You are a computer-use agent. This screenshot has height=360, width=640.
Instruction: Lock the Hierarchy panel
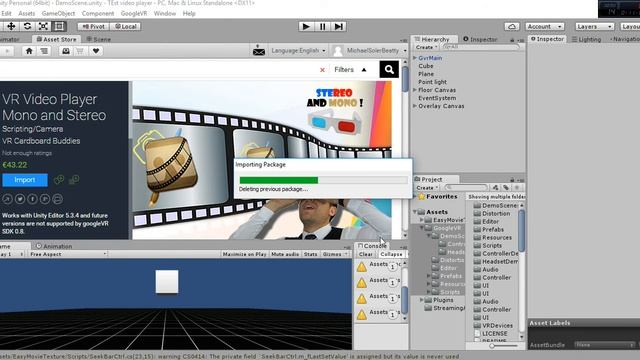pyautogui.click(x=512, y=40)
